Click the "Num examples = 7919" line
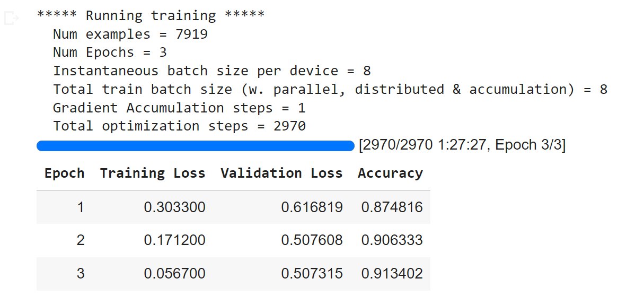644x296 pixels. click(x=130, y=34)
